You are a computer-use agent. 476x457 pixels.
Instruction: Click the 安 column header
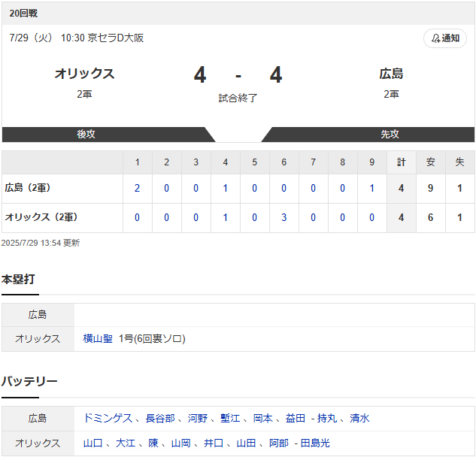coord(430,162)
